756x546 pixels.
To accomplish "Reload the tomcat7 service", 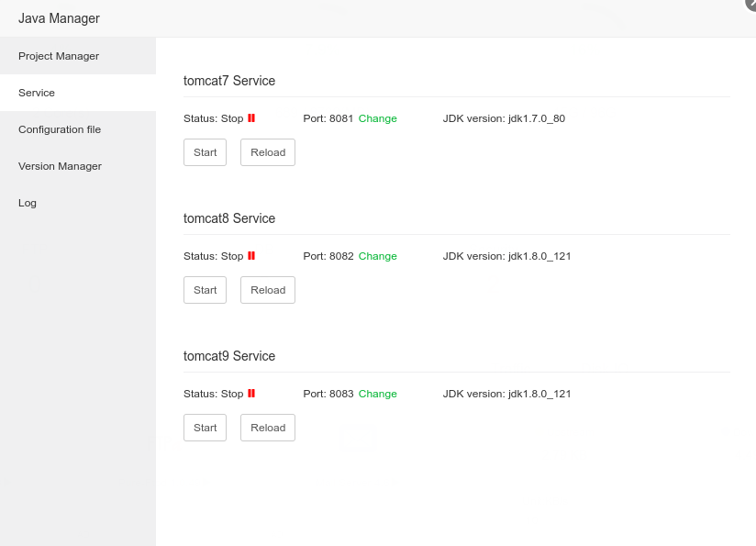I will pyautogui.click(x=268, y=152).
